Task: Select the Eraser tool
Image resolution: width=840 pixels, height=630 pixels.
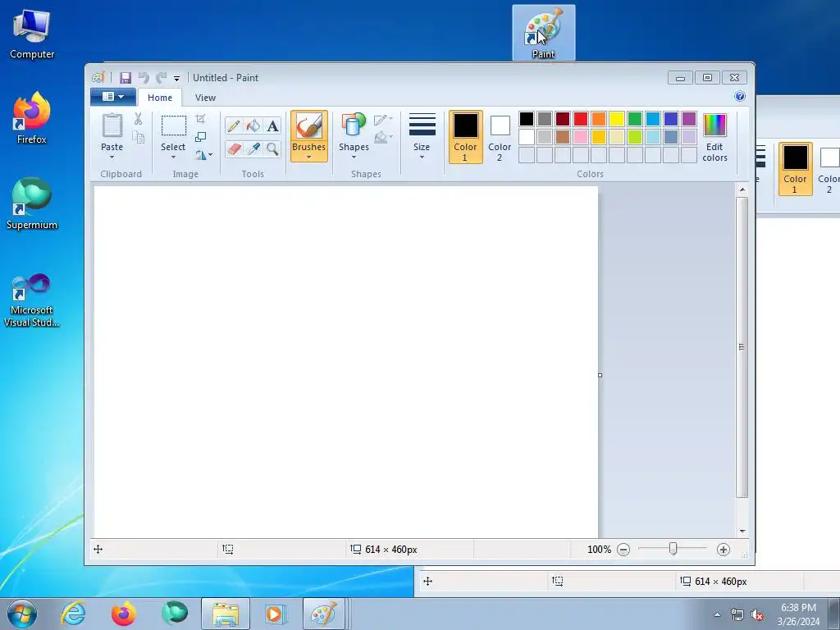Action: coord(234,148)
